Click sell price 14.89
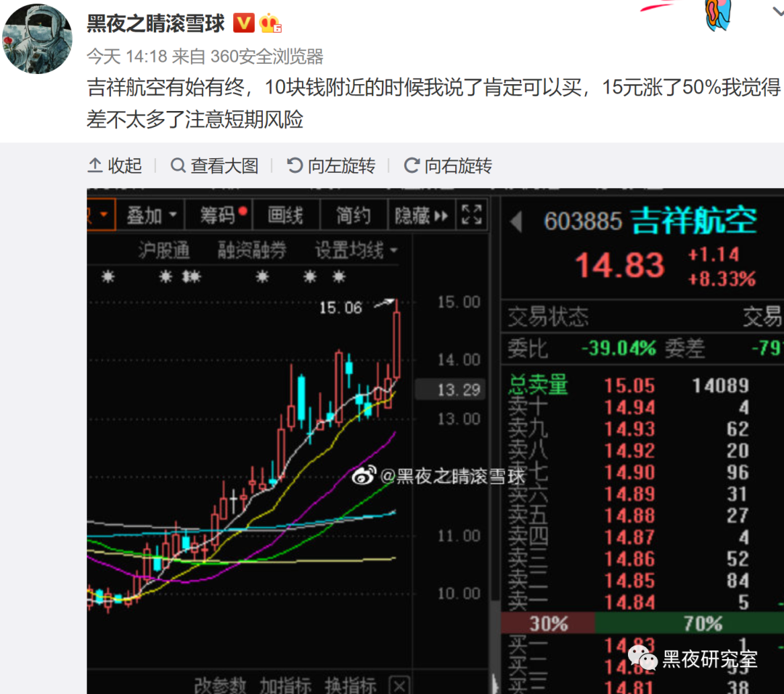Image resolution: width=784 pixels, height=694 pixels. pyautogui.click(x=629, y=494)
